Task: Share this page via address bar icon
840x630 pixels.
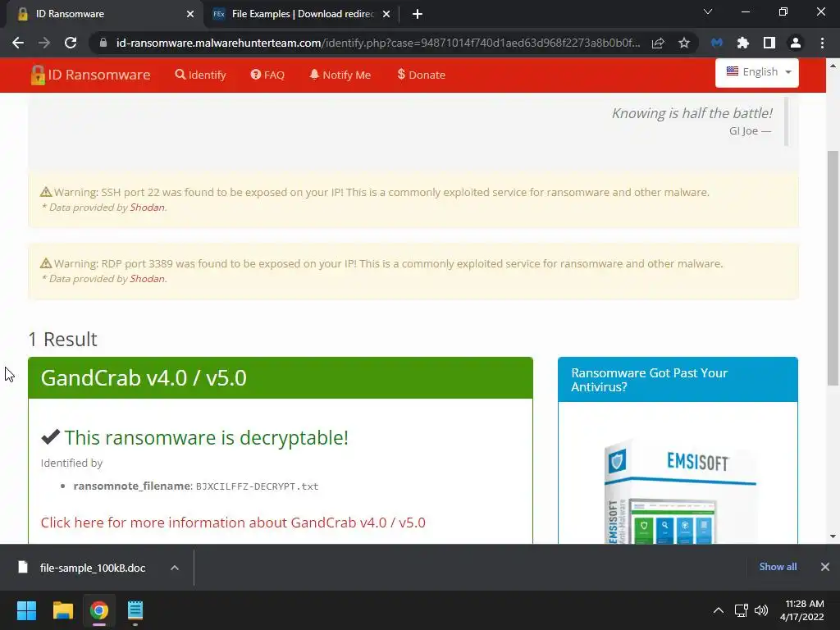Action: click(658, 43)
